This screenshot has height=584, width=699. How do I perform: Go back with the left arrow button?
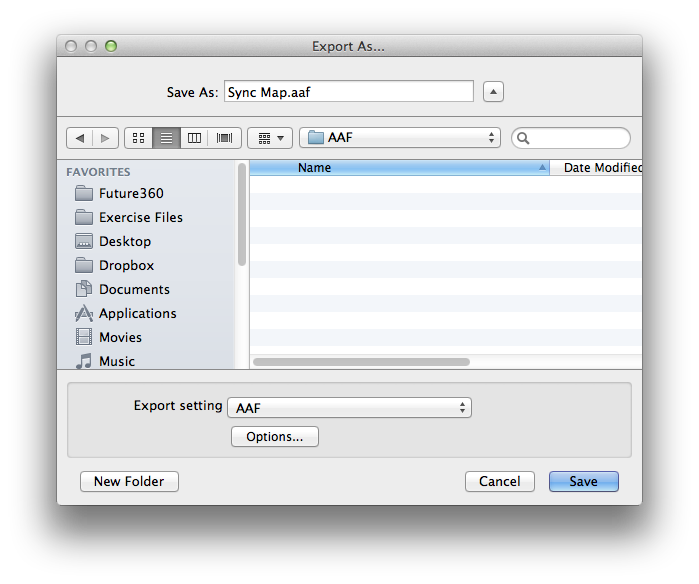coord(79,138)
